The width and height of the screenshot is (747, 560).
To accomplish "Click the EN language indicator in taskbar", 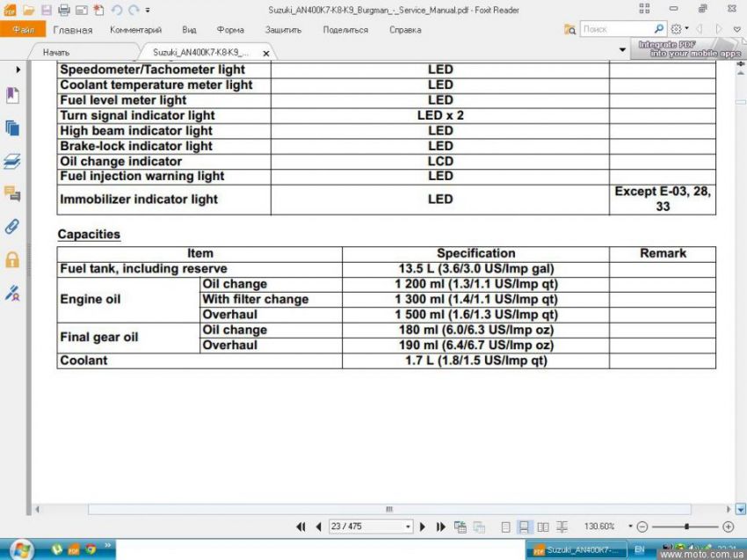I will [x=639, y=549].
